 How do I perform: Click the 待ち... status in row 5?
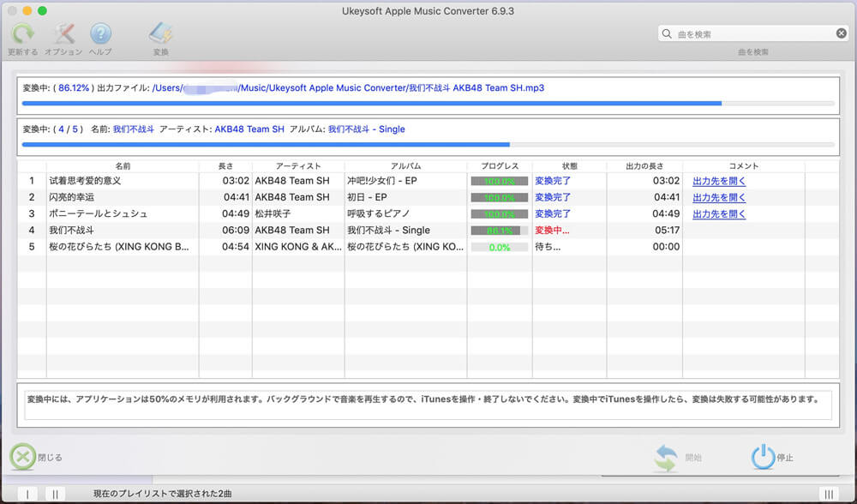548,247
